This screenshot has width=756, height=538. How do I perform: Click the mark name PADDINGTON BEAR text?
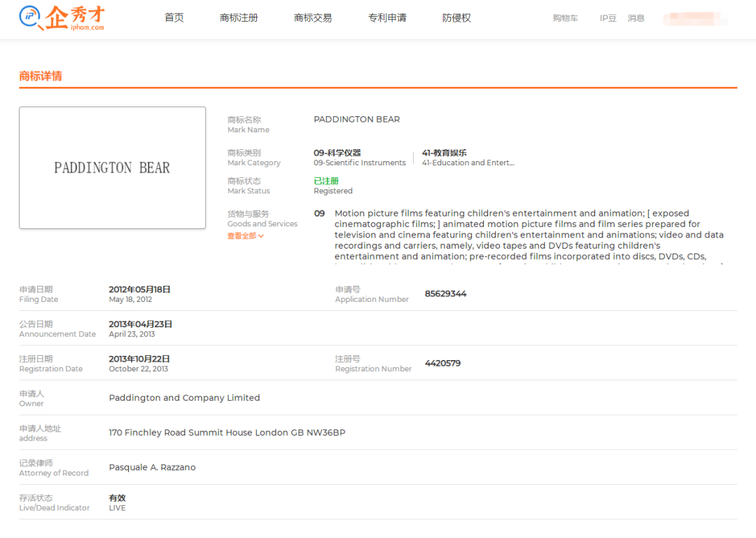pos(357,119)
